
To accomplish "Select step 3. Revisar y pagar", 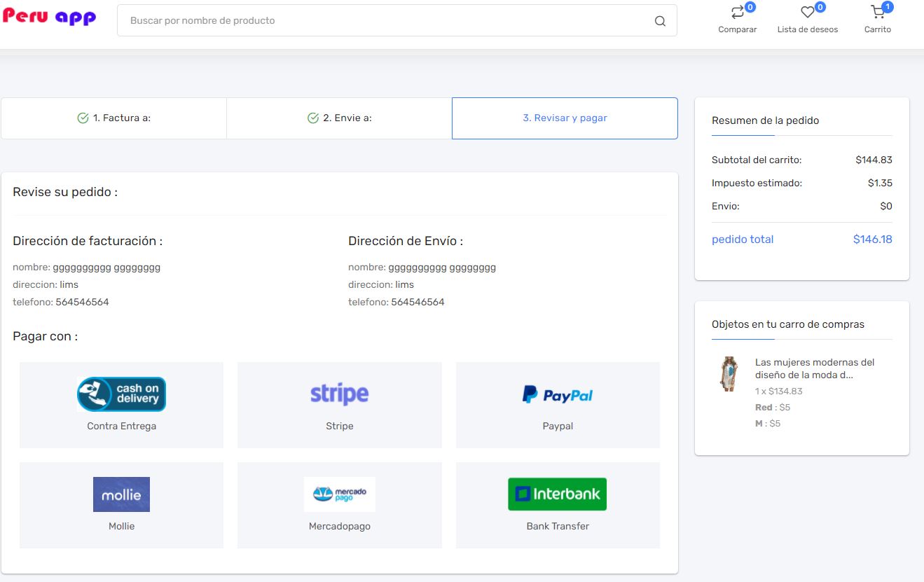I will [565, 118].
